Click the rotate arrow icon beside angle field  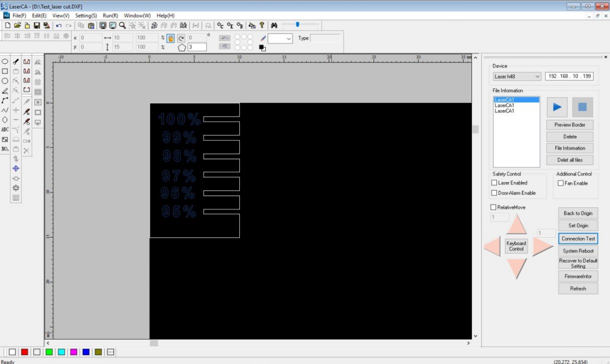(181, 38)
